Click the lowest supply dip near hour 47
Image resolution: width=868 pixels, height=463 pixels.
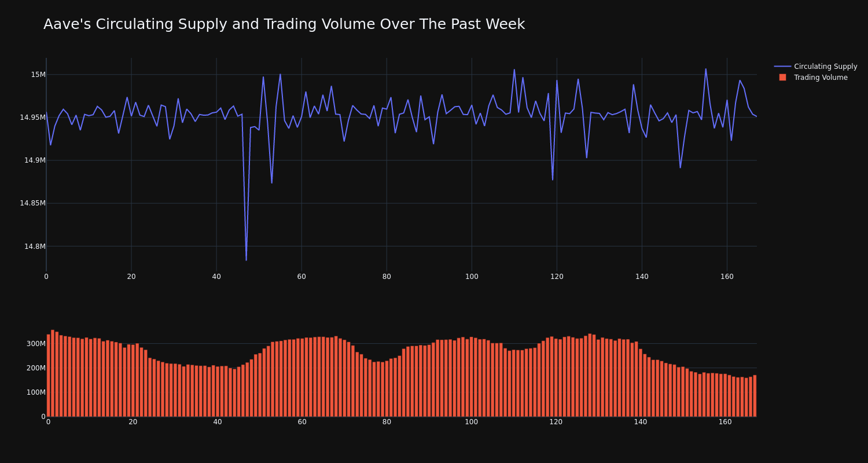[246, 260]
